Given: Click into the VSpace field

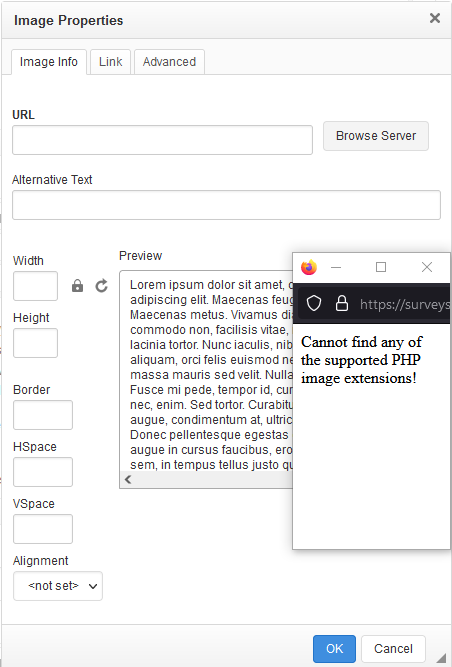Looking at the screenshot, I should tap(43, 529).
